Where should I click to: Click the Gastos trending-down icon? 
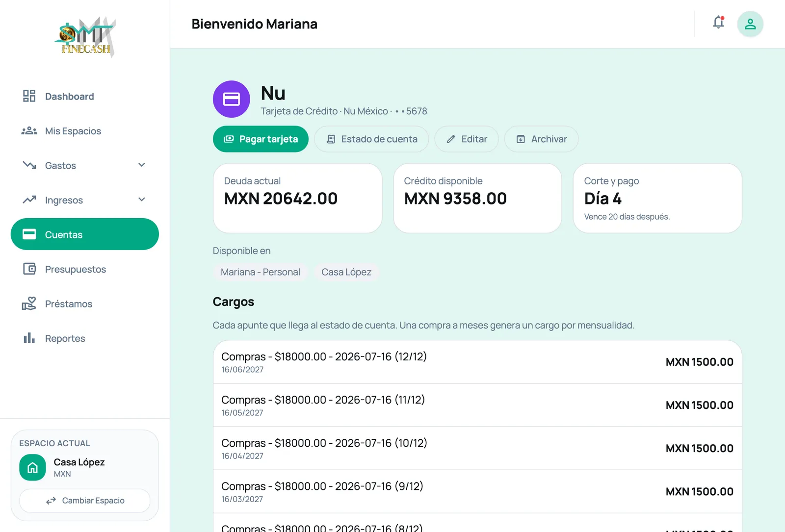point(29,165)
